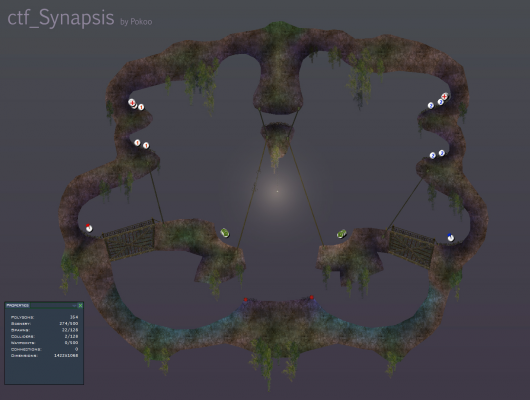Collapse the Properties panel with arrow
Screen dimensions: 530x400
pyautogui.click(x=74, y=306)
